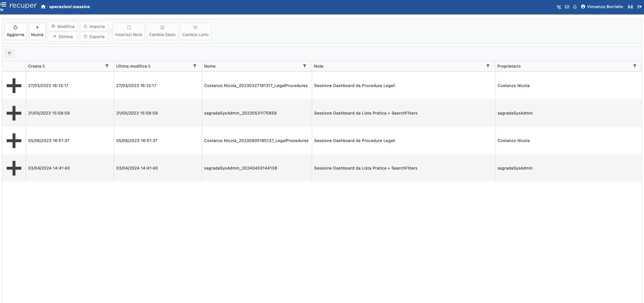Open notifications bell icon
The width and height of the screenshot is (644, 303).
575,7
